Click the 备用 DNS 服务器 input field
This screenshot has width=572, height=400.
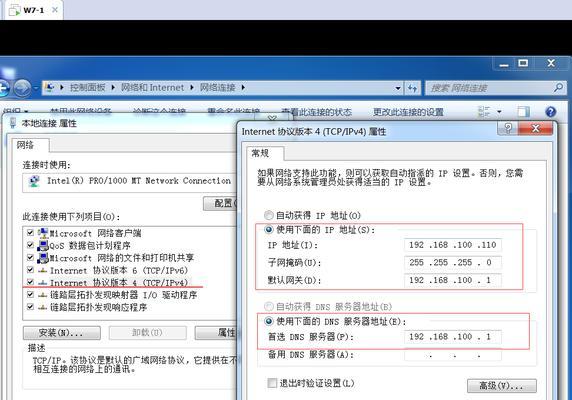453,354
